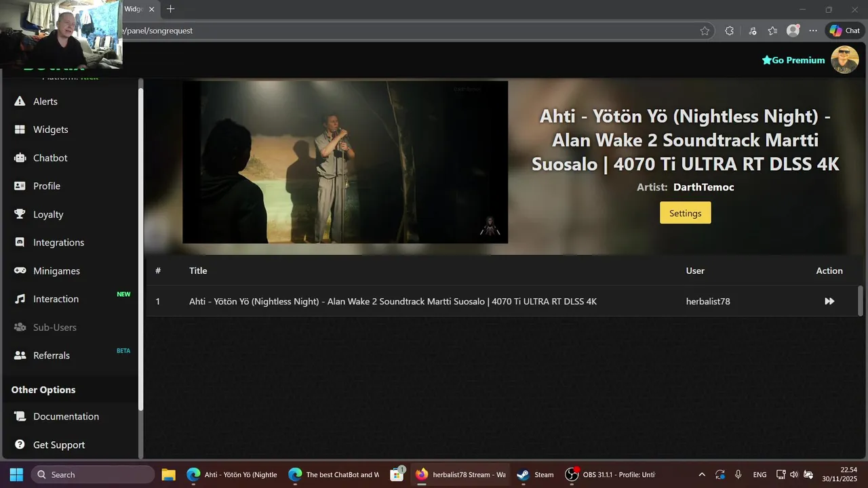Click the requester name herbalist78
Screen dimensions: 868x488
708,301
